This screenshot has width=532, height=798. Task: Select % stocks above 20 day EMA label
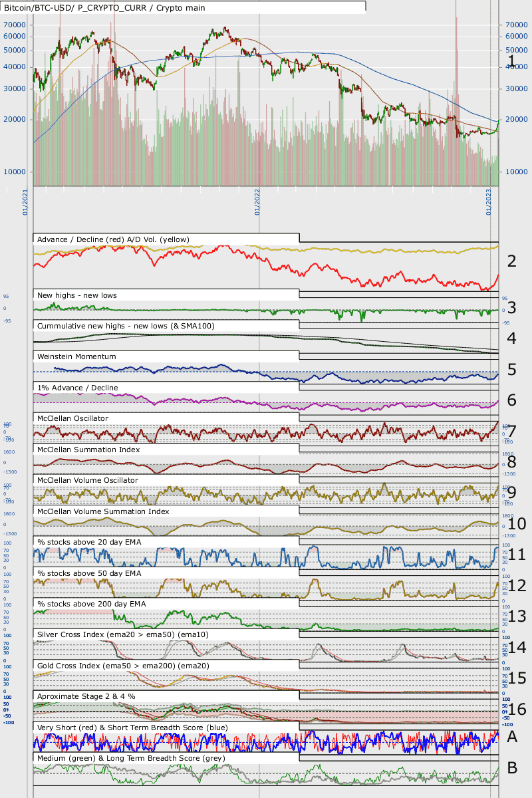coord(89,543)
